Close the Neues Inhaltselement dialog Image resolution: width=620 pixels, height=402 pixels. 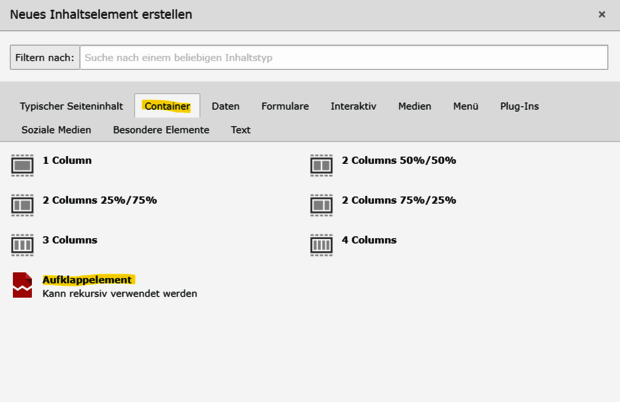click(601, 15)
